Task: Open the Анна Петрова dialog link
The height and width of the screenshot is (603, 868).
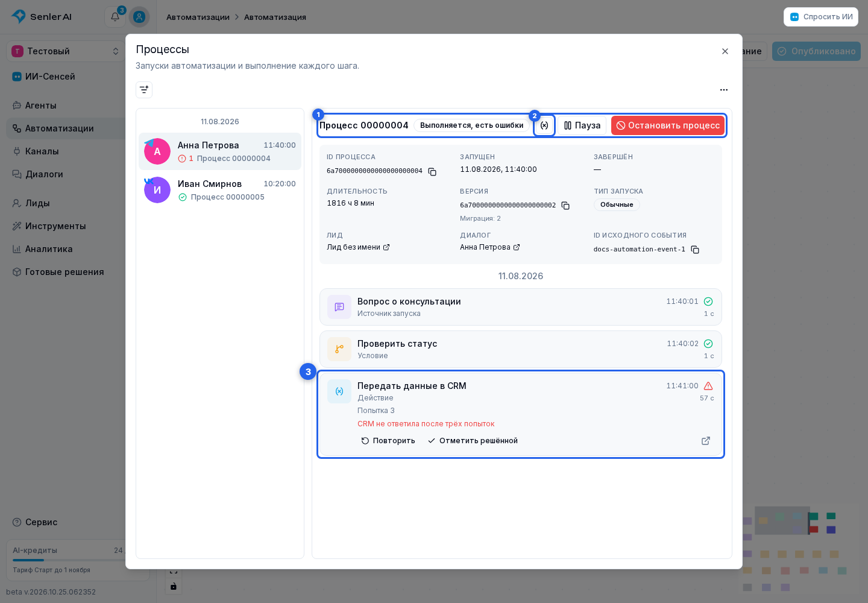Action: click(490, 247)
